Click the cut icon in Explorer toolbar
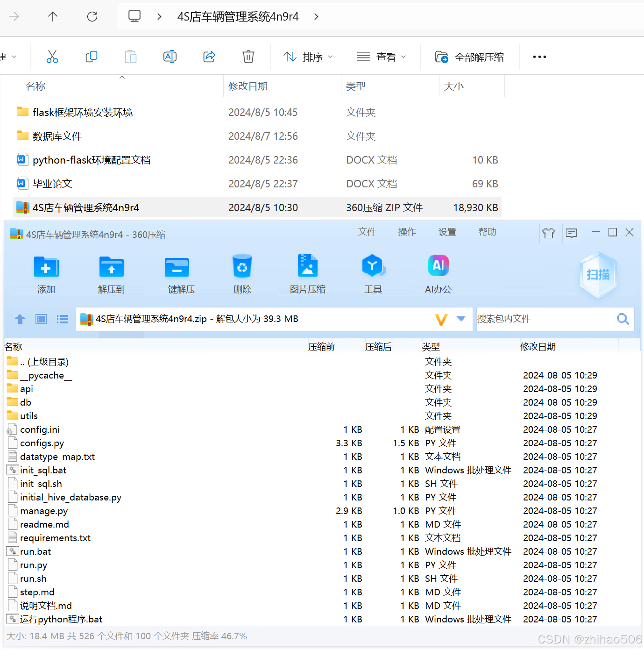Image resolution: width=644 pixels, height=650 pixels. (x=52, y=57)
